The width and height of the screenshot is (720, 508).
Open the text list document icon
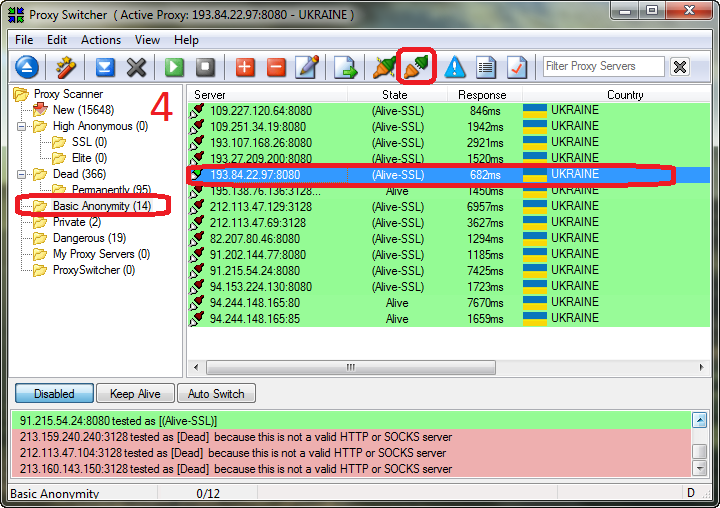486,67
